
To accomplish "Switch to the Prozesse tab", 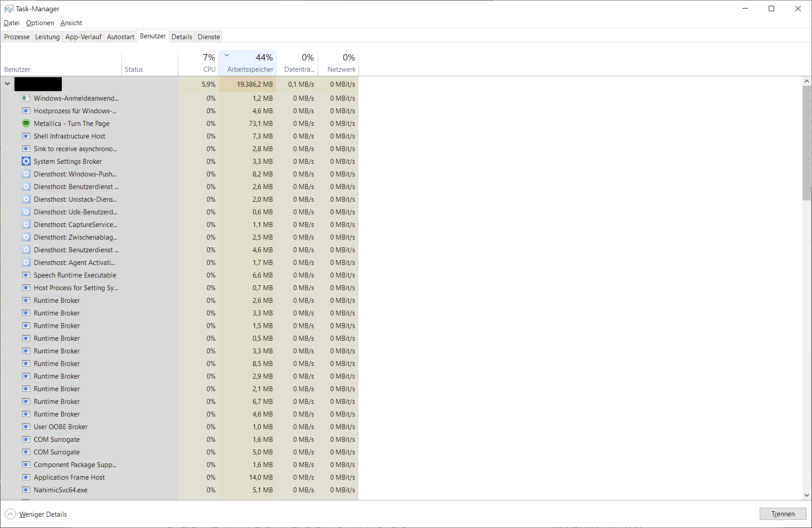I will 17,37.
